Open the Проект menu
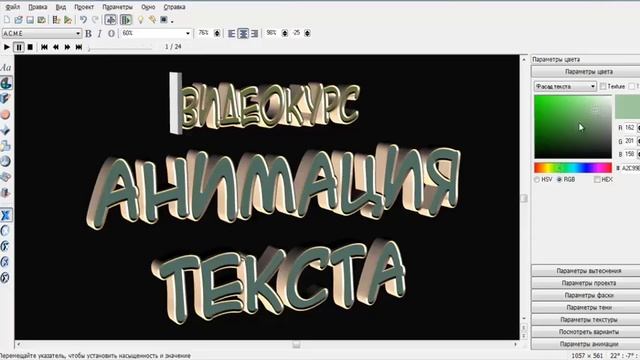The image size is (640, 360). [x=84, y=7]
